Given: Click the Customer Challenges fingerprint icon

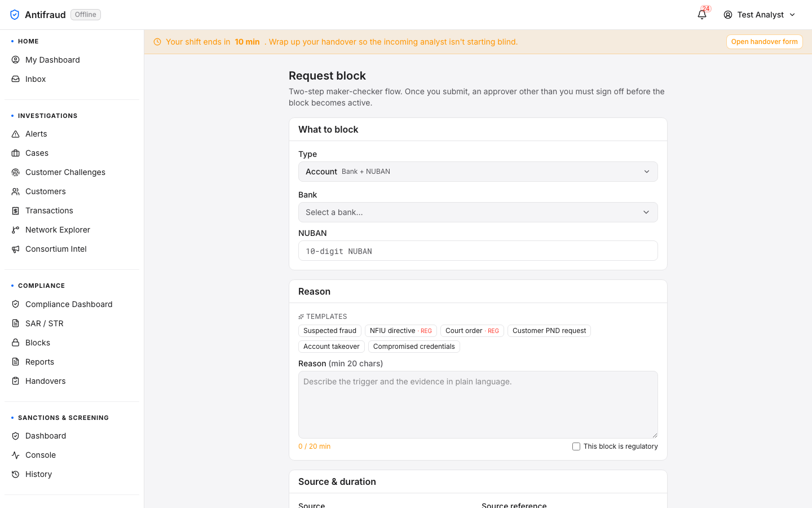Looking at the screenshot, I should click(x=16, y=172).
